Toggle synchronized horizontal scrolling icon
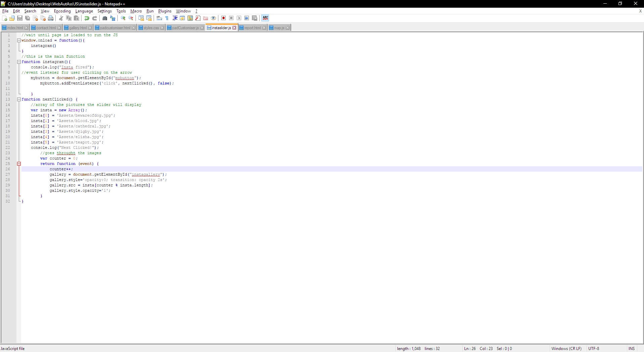The image size is (644, 352). click(x=149, y=18)
